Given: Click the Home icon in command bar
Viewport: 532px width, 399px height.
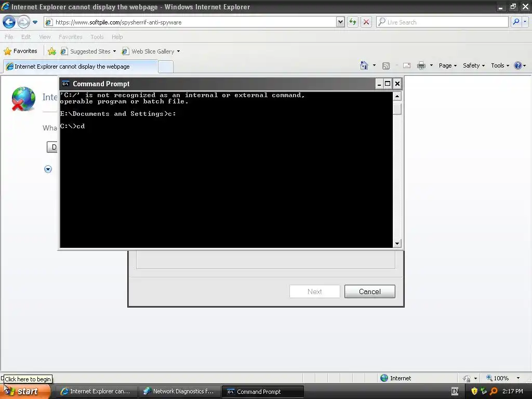Looking at the screenshot, I should (364, 65).
